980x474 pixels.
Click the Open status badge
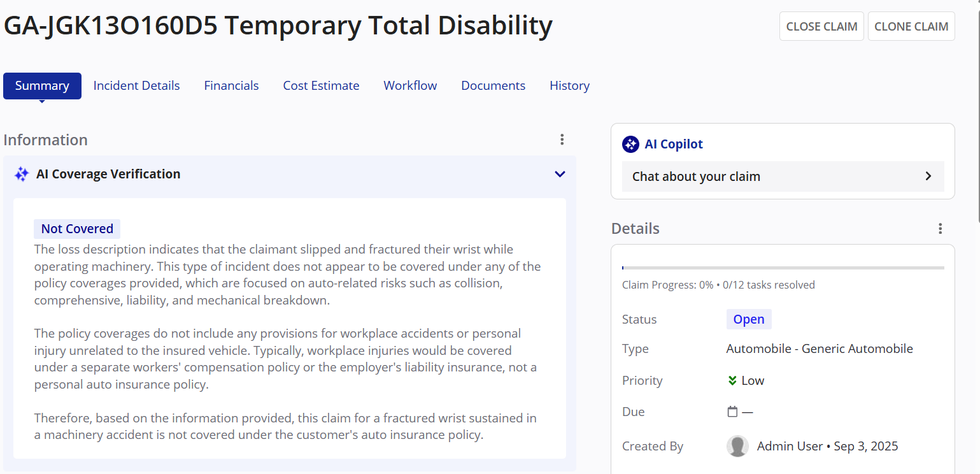749,319
